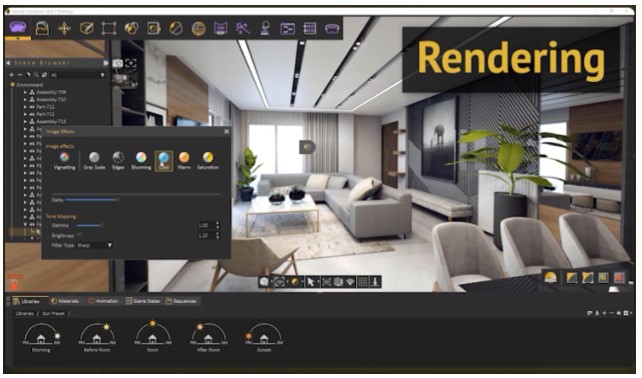
Task: Select the Noon sun preset
Action: click(153, 337)
